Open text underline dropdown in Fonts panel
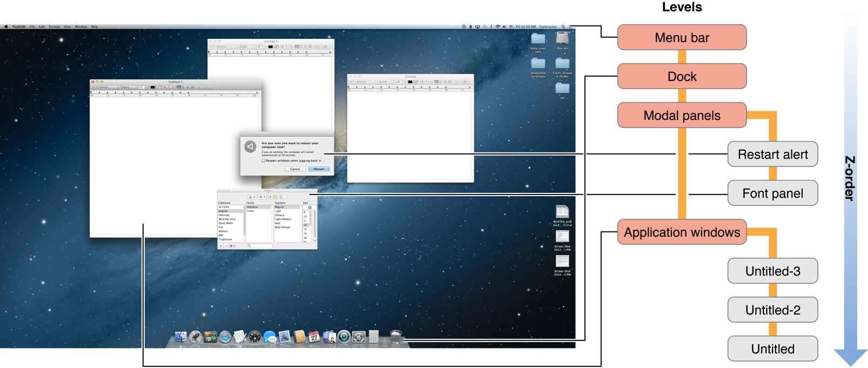 pyautogui.click(x=251, y=197)
